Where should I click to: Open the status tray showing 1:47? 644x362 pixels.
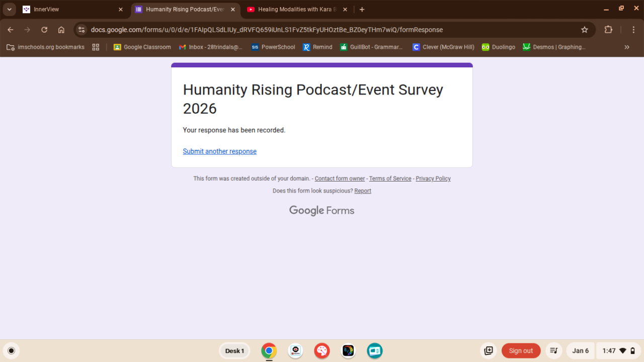618,351
